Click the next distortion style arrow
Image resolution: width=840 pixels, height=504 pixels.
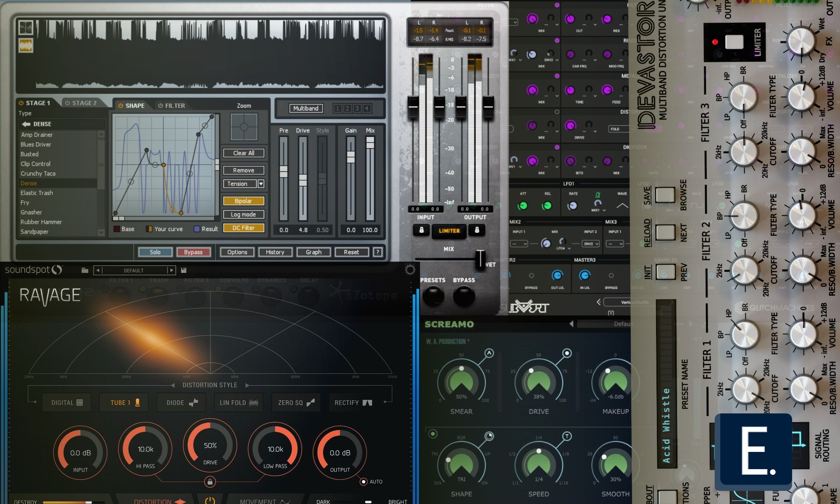click(x=247, y=385)
